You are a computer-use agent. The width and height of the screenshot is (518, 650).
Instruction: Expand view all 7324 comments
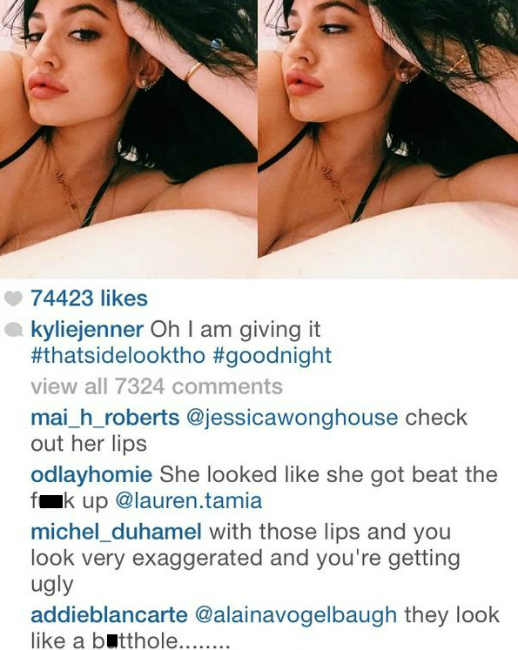tap(157, 386)
